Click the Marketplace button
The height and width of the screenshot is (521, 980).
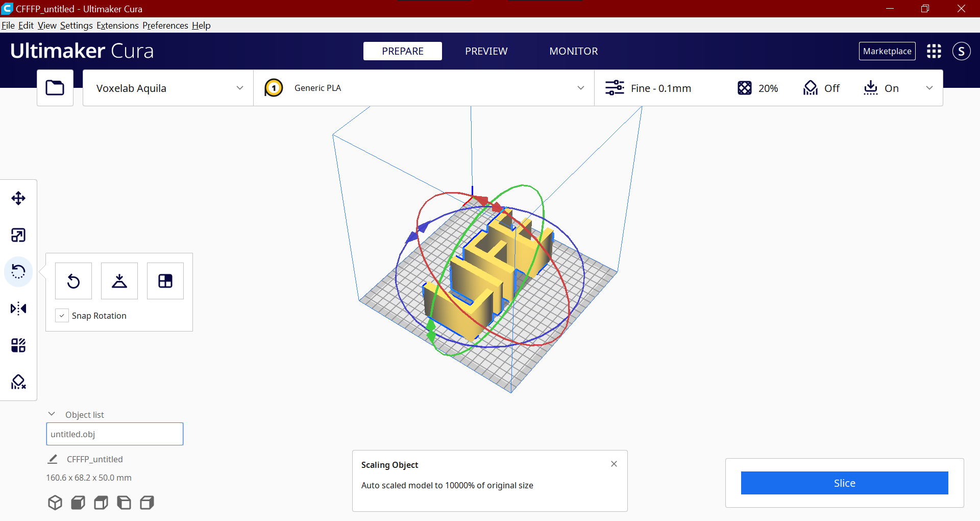[887, 51]
